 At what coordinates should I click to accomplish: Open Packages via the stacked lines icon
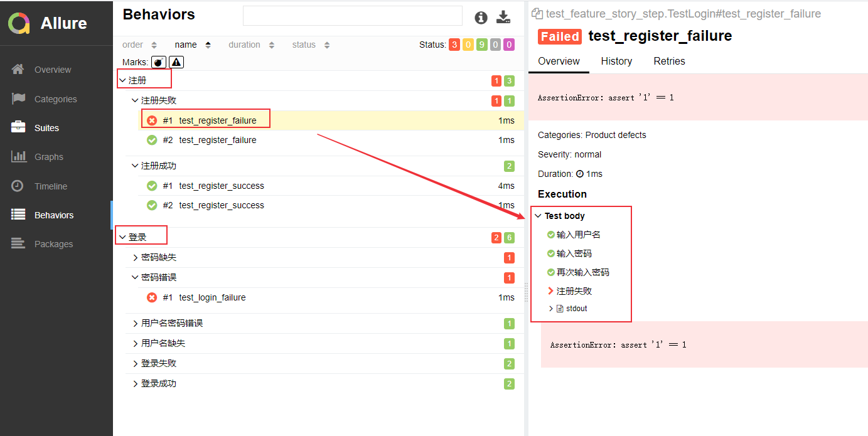pos(18,243)
